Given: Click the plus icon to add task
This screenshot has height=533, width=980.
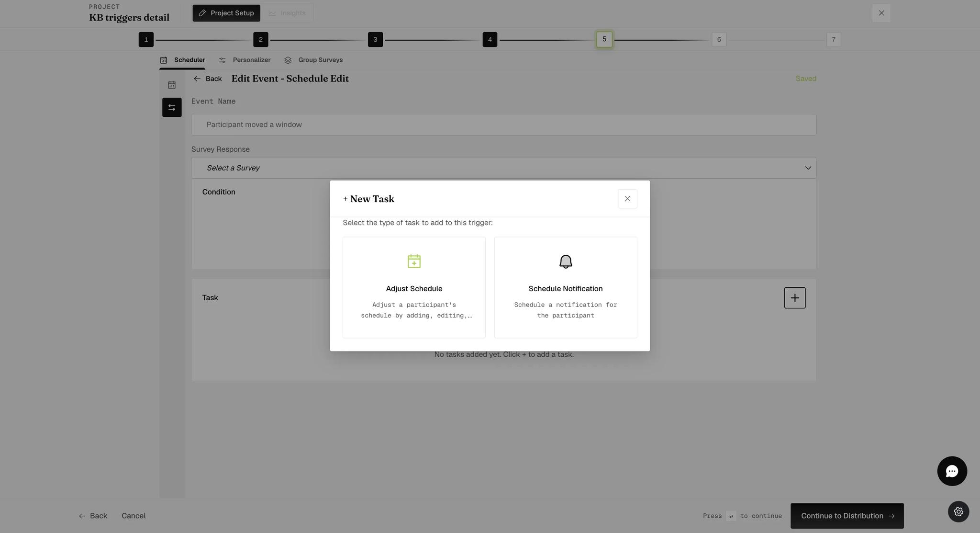Looking at the screenshot, I should [x=795, y=298].
